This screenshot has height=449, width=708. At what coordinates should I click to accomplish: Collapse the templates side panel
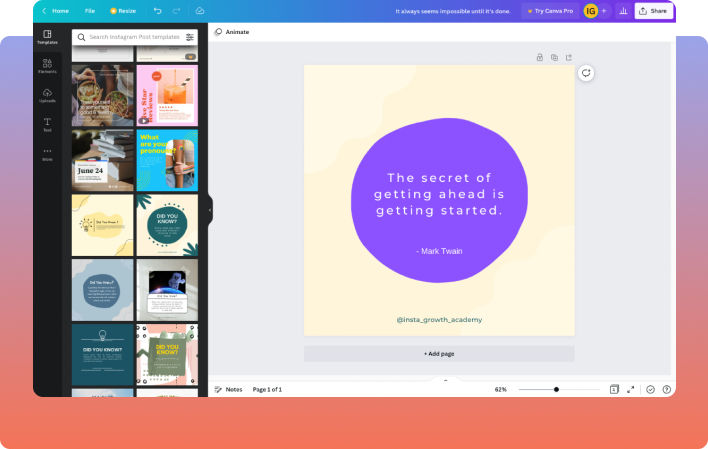click(x=210, y=211)
